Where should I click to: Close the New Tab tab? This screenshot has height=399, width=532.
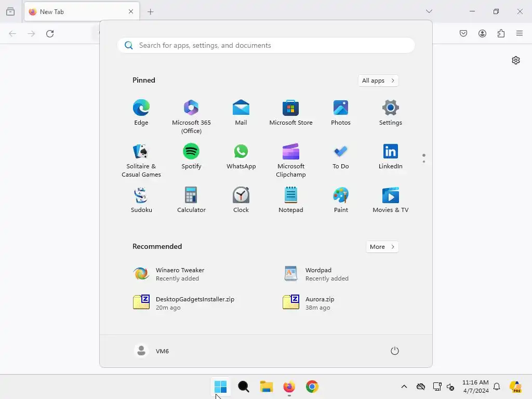point(131,11)
